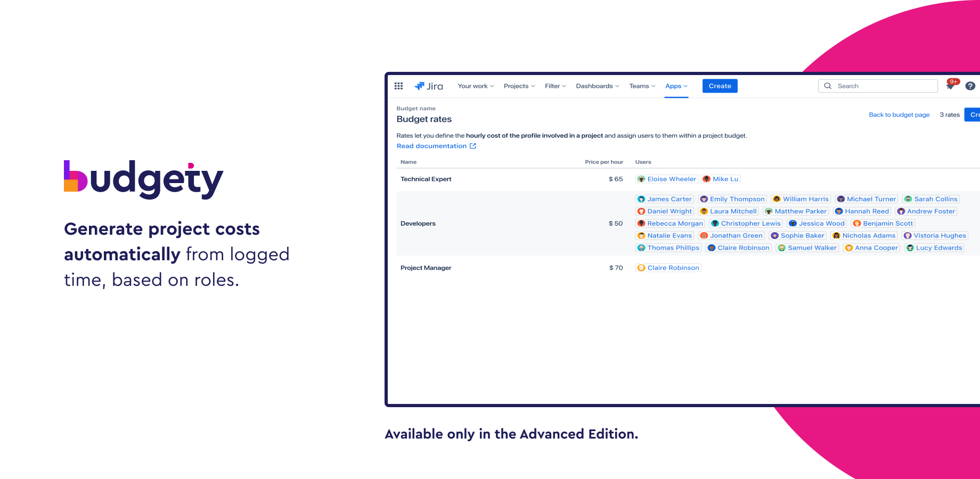Viewport: 980px width, 479px height.
Task: Click Rebecca Morgan's avatar icon
Action: (x=641, y=224)
